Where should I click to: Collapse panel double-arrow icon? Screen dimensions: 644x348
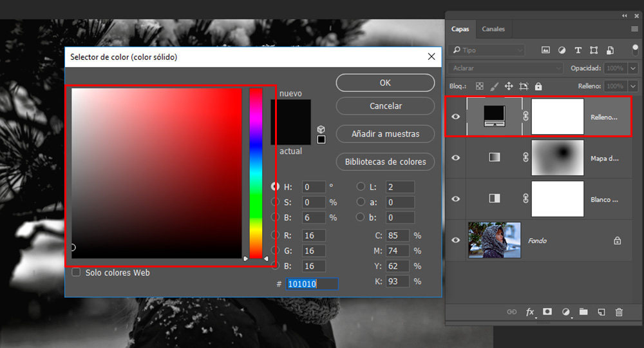pos(624,15)
